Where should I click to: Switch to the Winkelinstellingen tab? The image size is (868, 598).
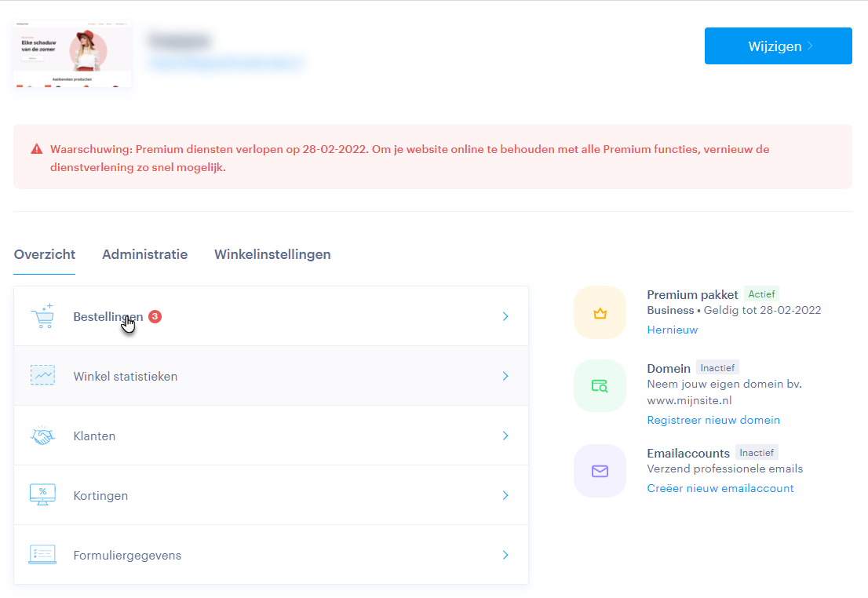272,254
